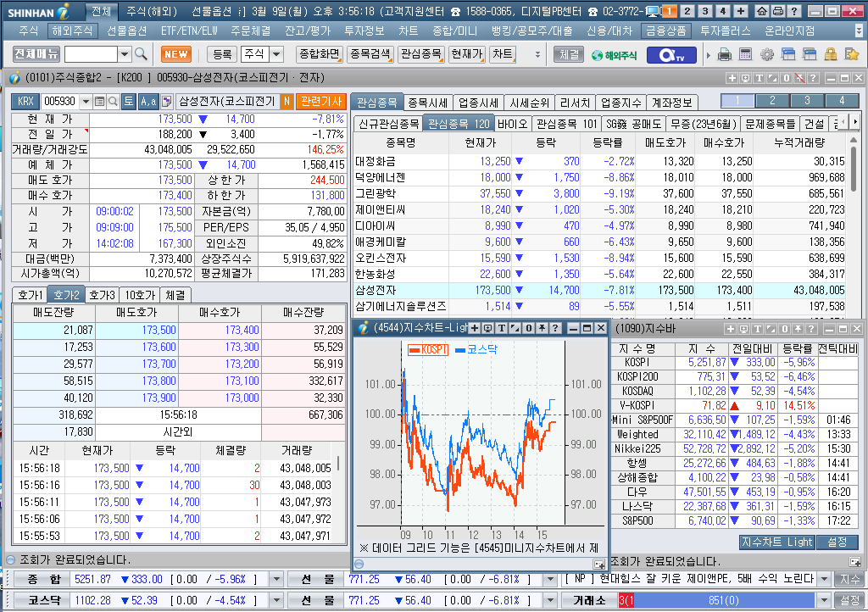Click the 거래소 up/down ratio bar
The width and height of the screenshot is (868, 612).
[x=717, y=600]
